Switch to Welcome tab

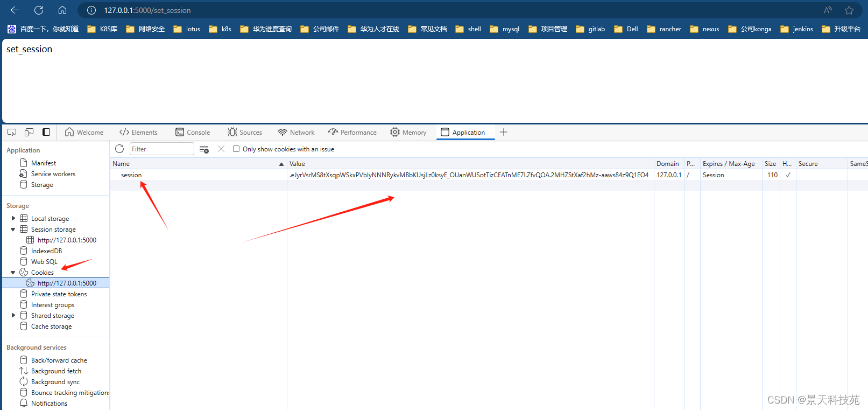coord(84,132)
